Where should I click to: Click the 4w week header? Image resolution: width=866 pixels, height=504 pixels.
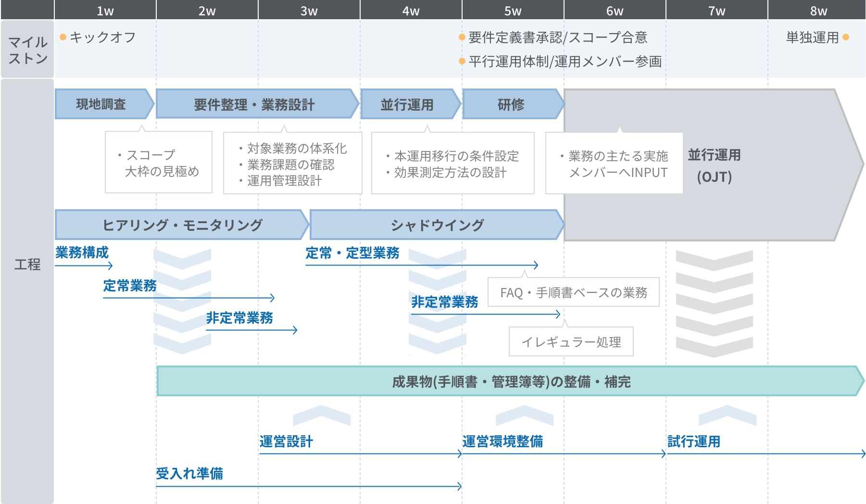point(411,10)
